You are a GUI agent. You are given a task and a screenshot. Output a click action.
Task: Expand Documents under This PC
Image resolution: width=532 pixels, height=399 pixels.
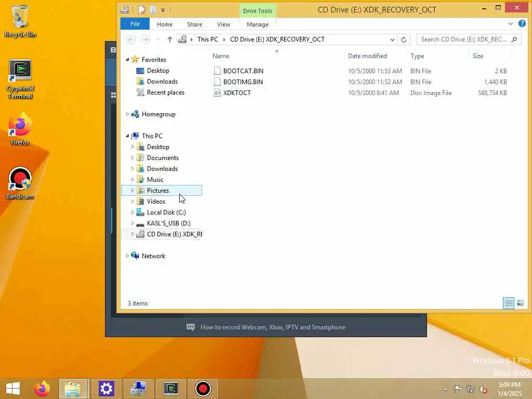[x=132, y=158]
